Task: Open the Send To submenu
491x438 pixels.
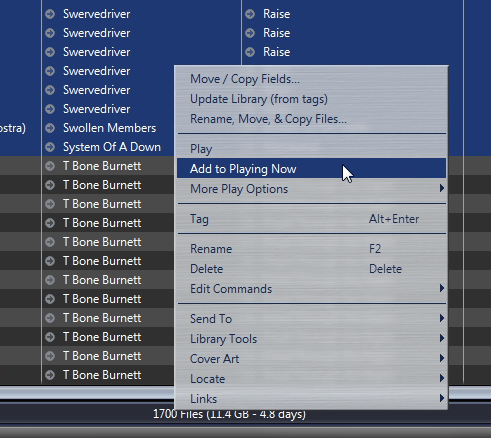Action: coord(311,319)
